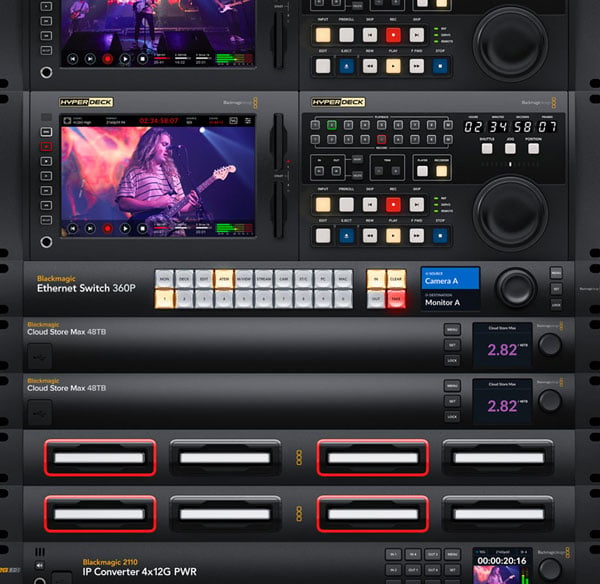
Task: Push the F FWD button on lower HyperDeck panel
Action: click(417, 236)
